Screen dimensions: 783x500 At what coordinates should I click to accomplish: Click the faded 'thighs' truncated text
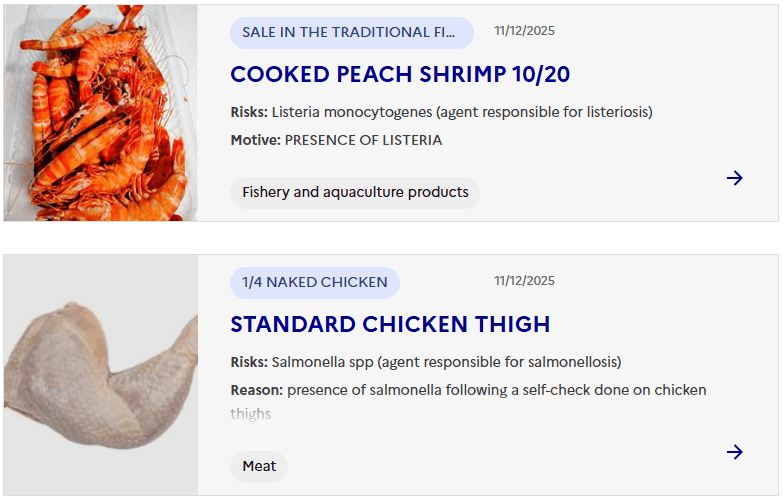(x=250, y=414)
